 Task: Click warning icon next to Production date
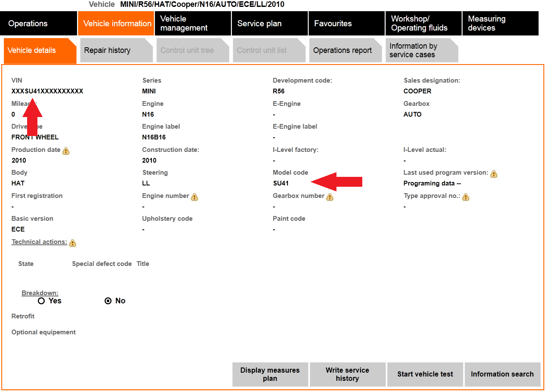[66, 151]
